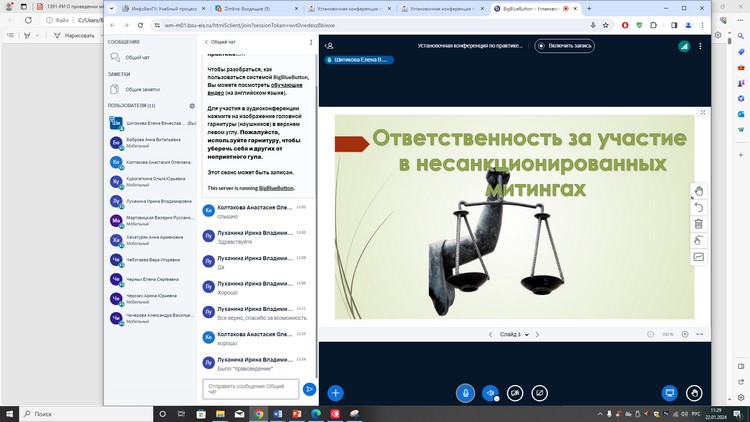Open Общий чат in the sidebar
The height and width of the screenshot is (422, 750).
[x=138, y=58]
